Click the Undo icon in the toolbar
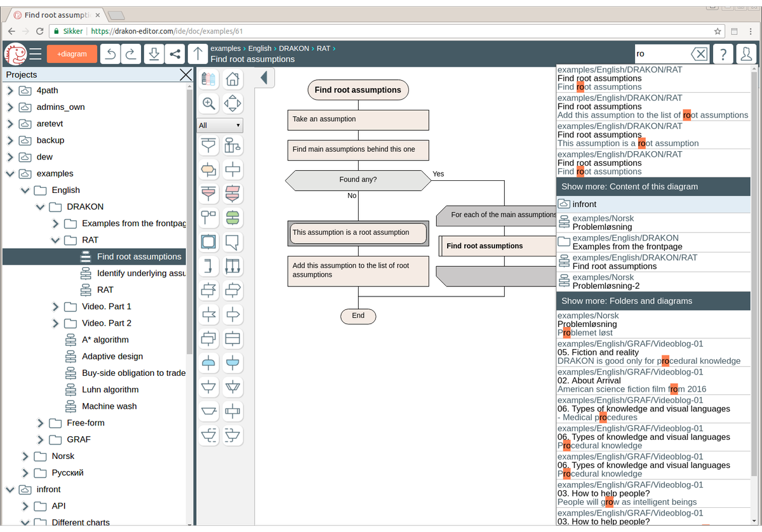 109,54
